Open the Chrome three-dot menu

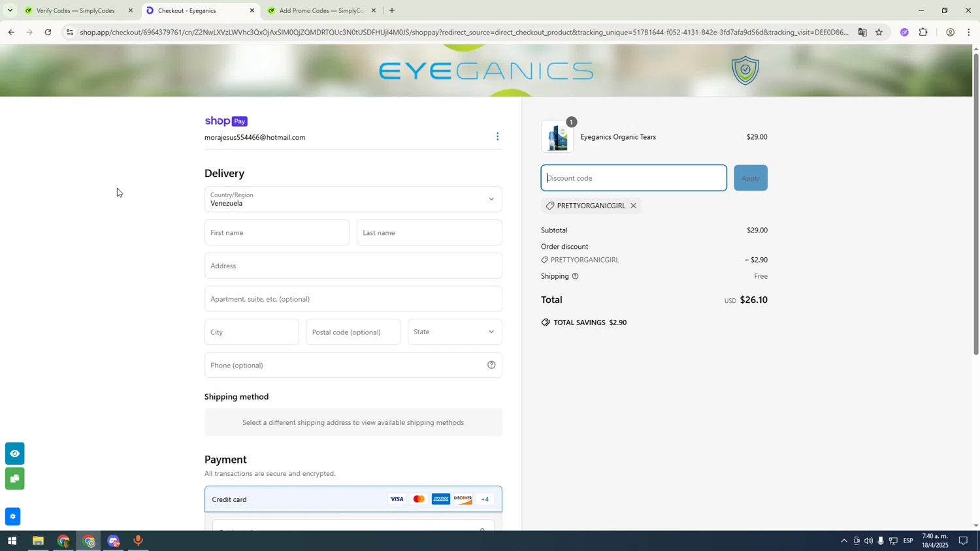pos(968,32)
